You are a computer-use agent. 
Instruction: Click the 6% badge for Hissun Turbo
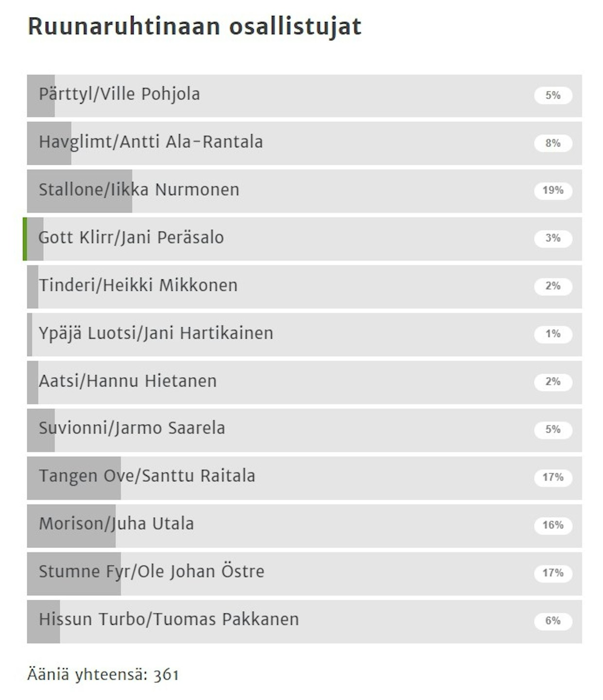tap(553, 621)
